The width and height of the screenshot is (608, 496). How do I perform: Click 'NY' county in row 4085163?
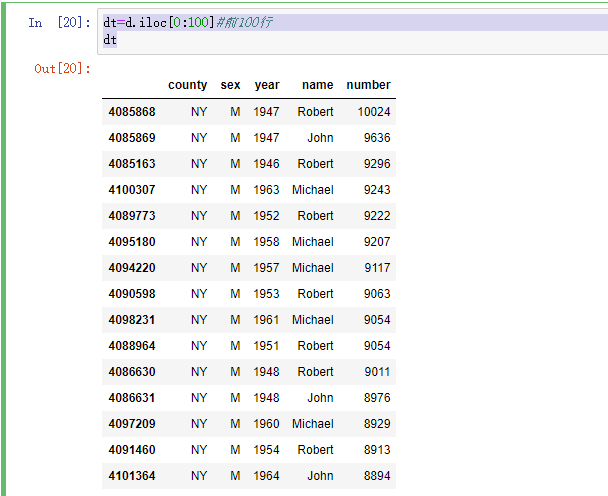(x=199, y=164)
